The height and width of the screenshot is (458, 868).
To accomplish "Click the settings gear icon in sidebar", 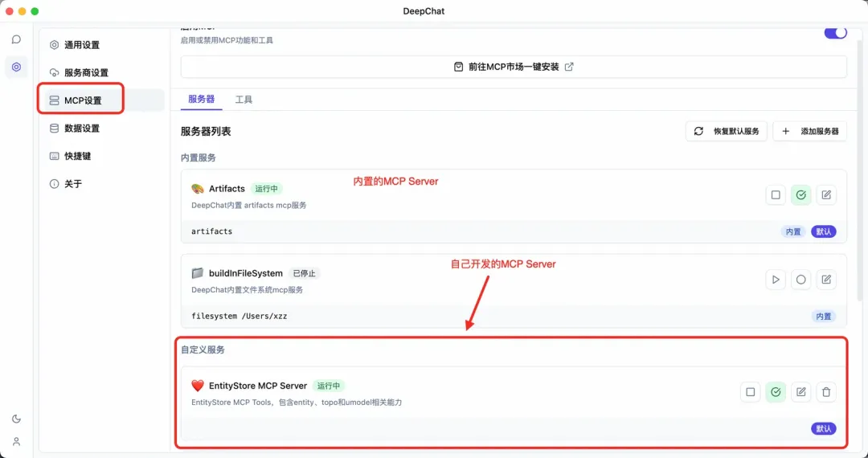I will point(16,67).
